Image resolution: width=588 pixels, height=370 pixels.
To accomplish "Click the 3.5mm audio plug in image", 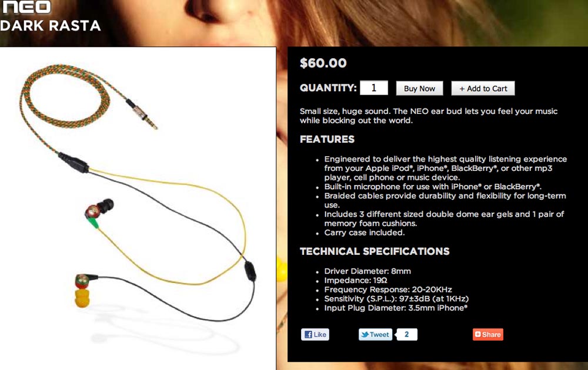I will tap(142, 114).
